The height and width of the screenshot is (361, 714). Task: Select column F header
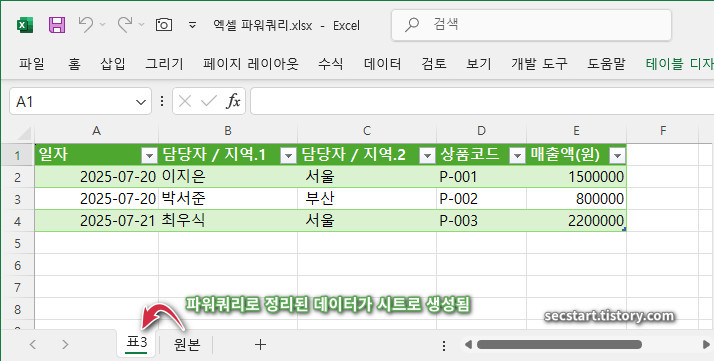coord(663,131)
